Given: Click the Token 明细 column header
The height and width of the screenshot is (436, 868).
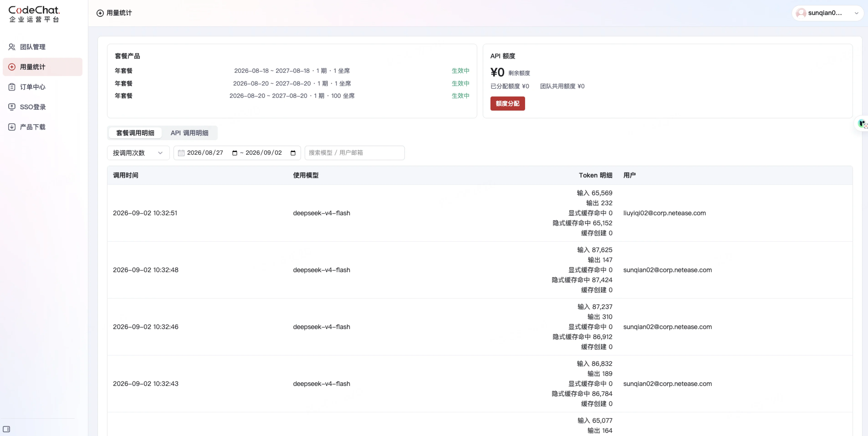Looking at the screenshot, I should (595, 175).
